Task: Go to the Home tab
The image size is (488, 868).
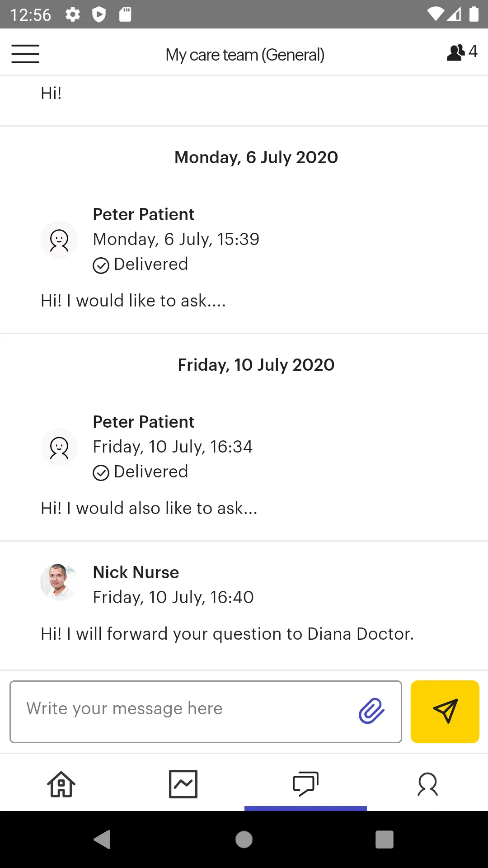Action: [61, 784]
